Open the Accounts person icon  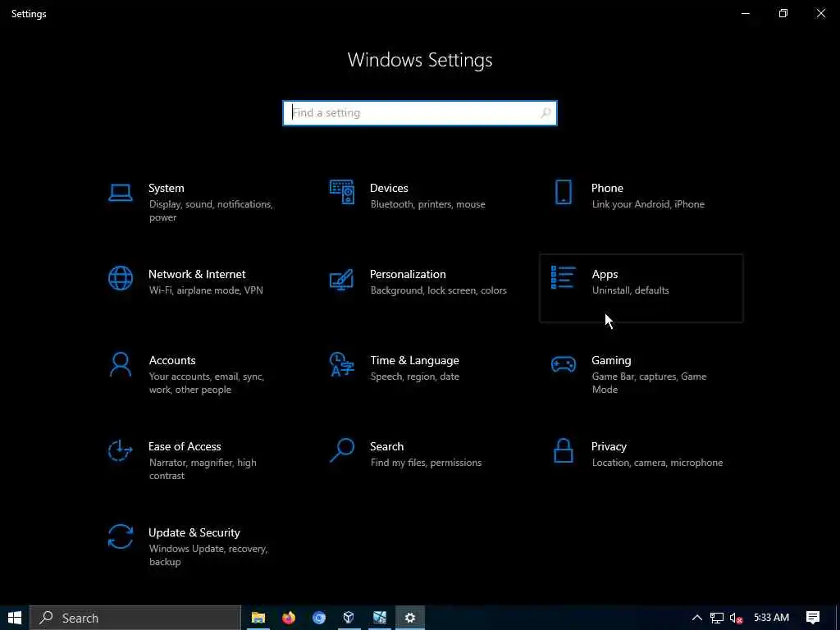120,365
